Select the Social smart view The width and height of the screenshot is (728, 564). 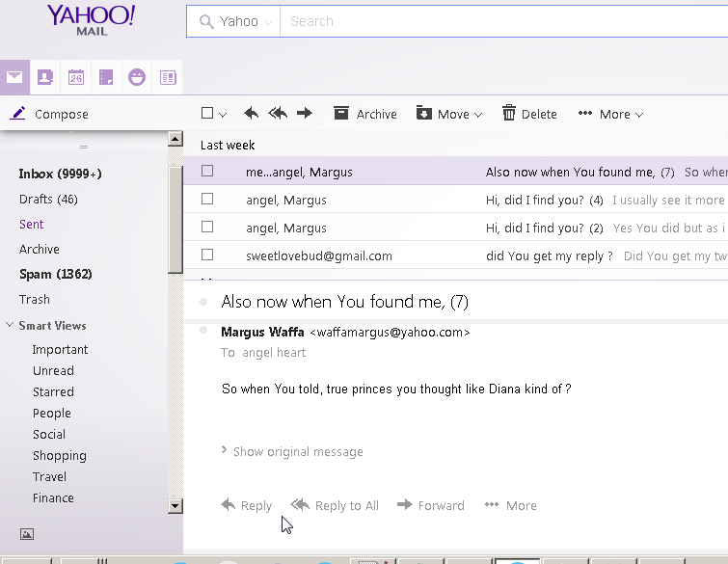(x=49, y=435)
